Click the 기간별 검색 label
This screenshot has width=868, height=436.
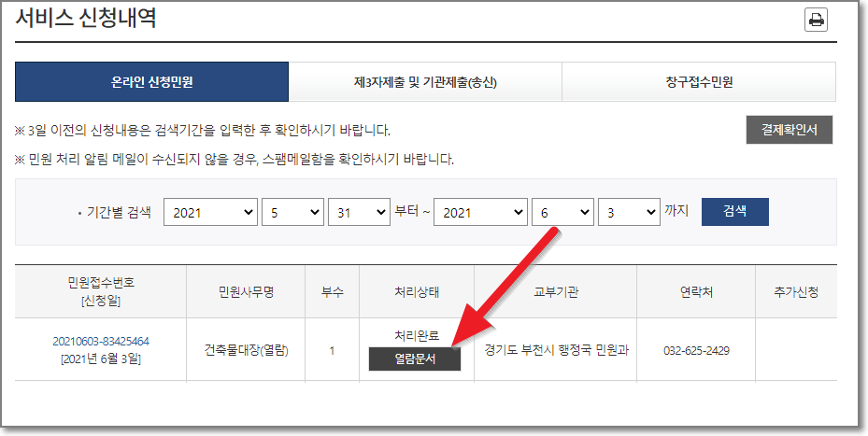tap(119, 213)
